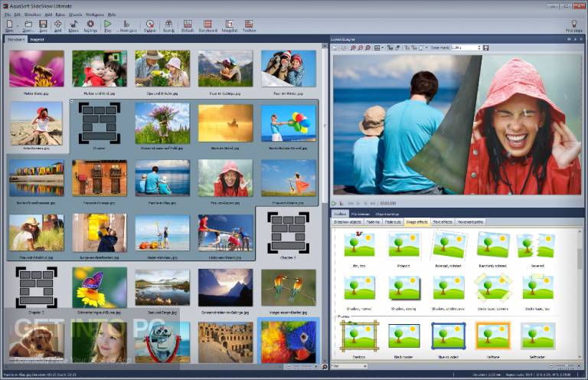Screen dimensions: 588x380
Task: Click the Image list layout toolbar icon
Action: [229, 25]
